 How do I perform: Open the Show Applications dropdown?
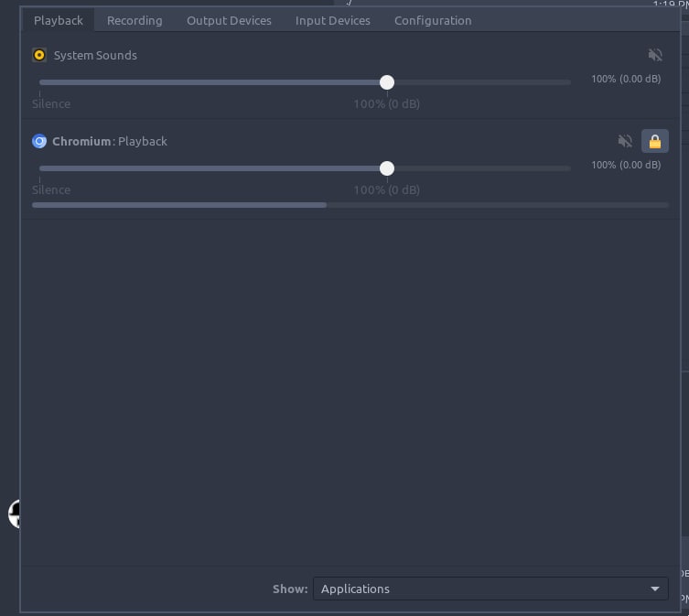pos(490,589)
